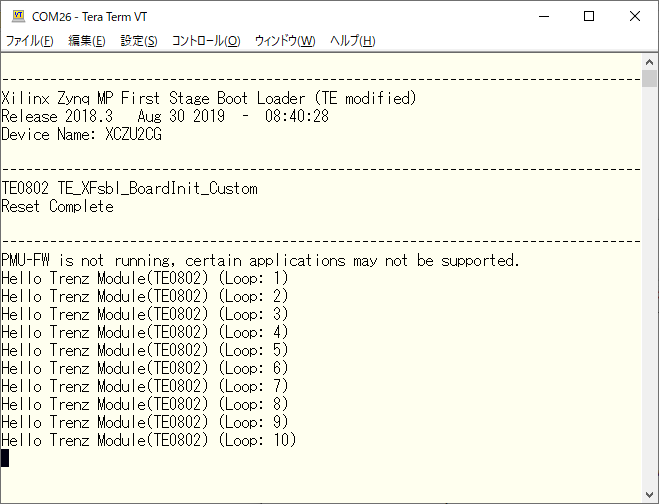Click the black terminal cursor block
The width and height of the screenshot is (659, 504).
click(5, 458)
